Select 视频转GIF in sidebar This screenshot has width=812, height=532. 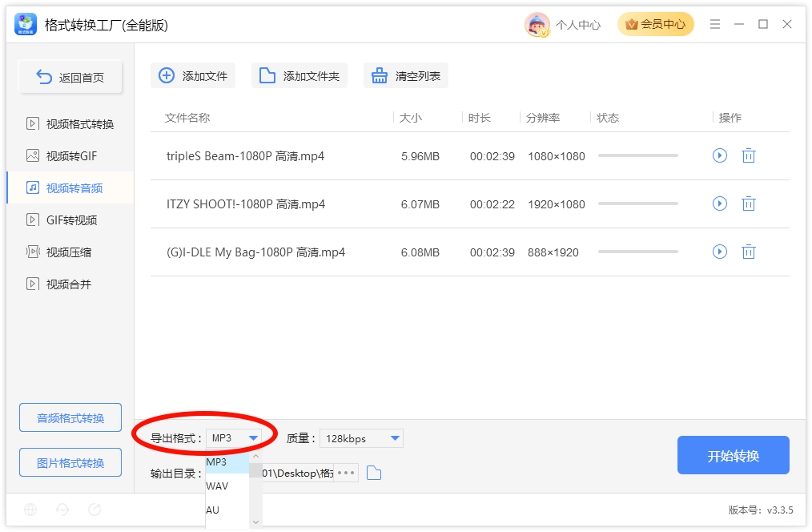tap(70, 156)
